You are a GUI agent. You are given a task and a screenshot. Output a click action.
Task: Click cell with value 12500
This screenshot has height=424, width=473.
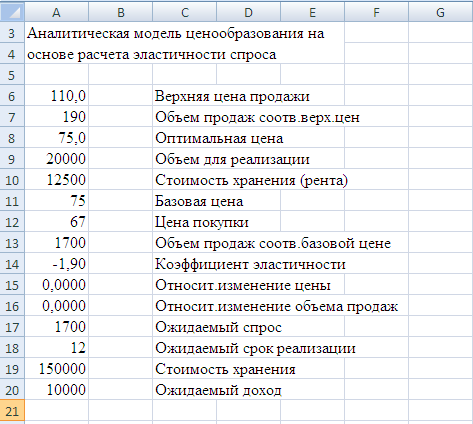pyautogui.click(x=56, y=180)
